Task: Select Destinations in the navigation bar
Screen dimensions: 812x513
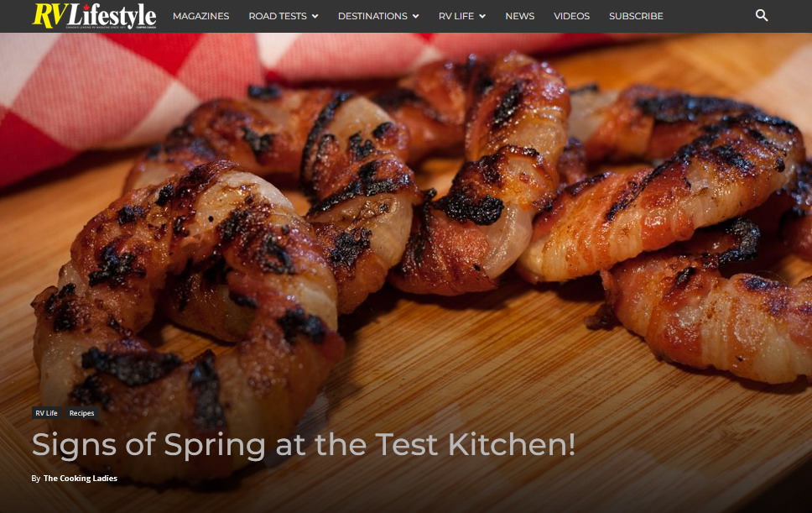Action: (x=372, y=16)
